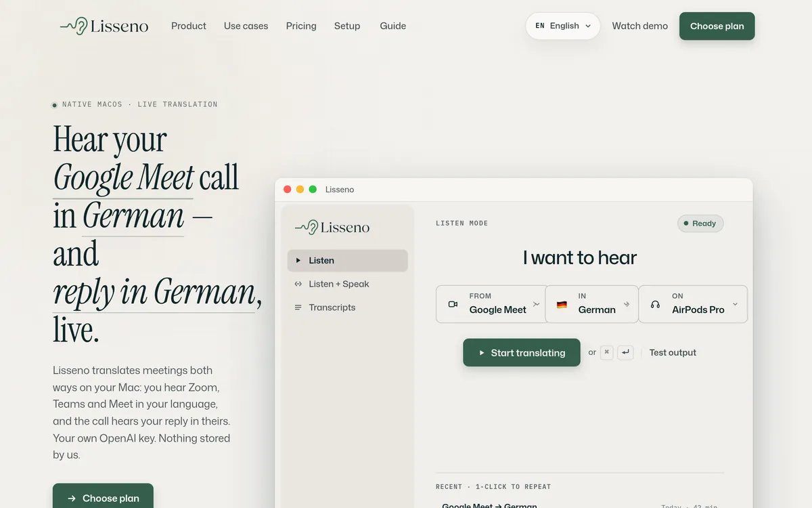This screenshot has width=812, height=508.
Task: Click the 'NATIVE MACOS · LIVE TRANSLATION' label
Action: coord(140,104)
